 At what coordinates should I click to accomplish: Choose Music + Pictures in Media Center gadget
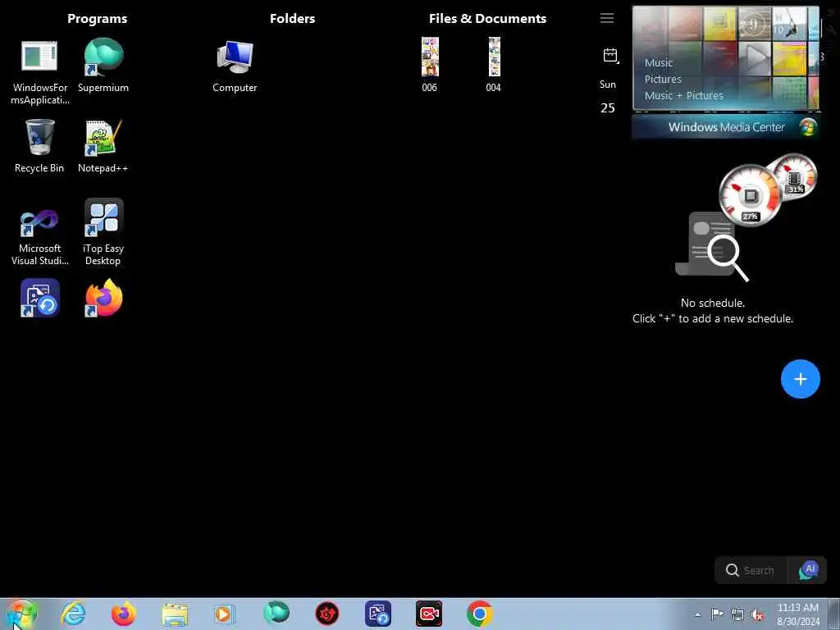click(x=683, y=96)
